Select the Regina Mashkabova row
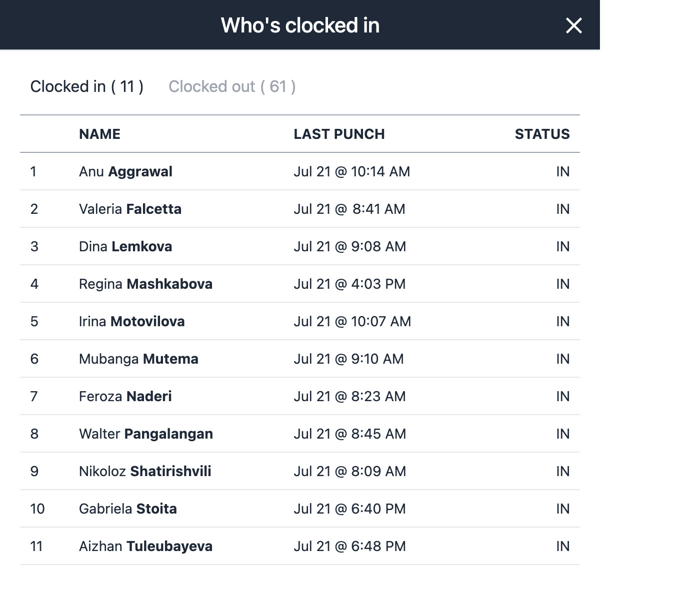 300,284
